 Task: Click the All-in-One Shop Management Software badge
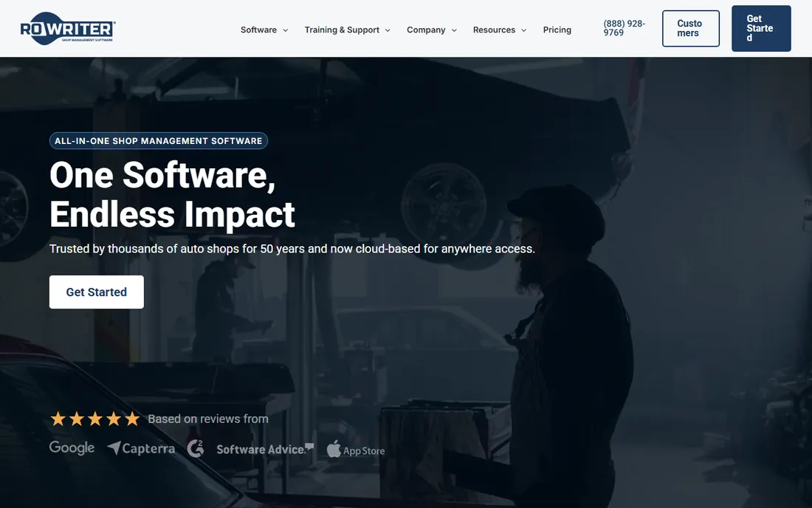click(159, 141)
